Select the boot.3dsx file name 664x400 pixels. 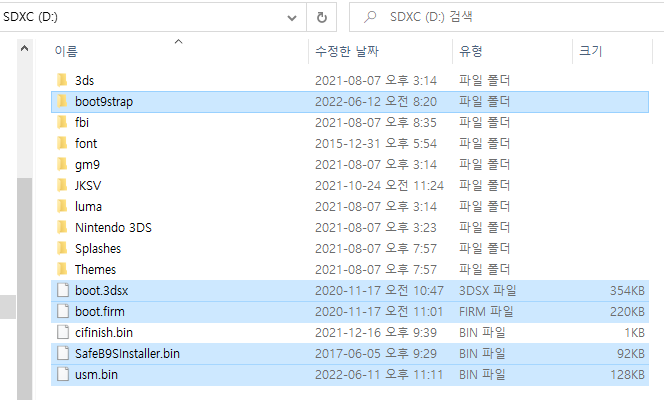pos(101,290)
